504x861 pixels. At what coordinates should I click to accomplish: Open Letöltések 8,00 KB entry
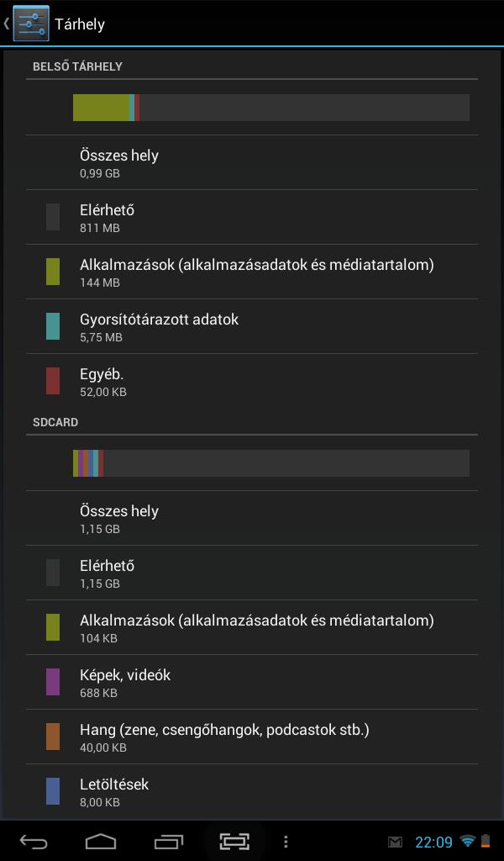pos(252,791)
